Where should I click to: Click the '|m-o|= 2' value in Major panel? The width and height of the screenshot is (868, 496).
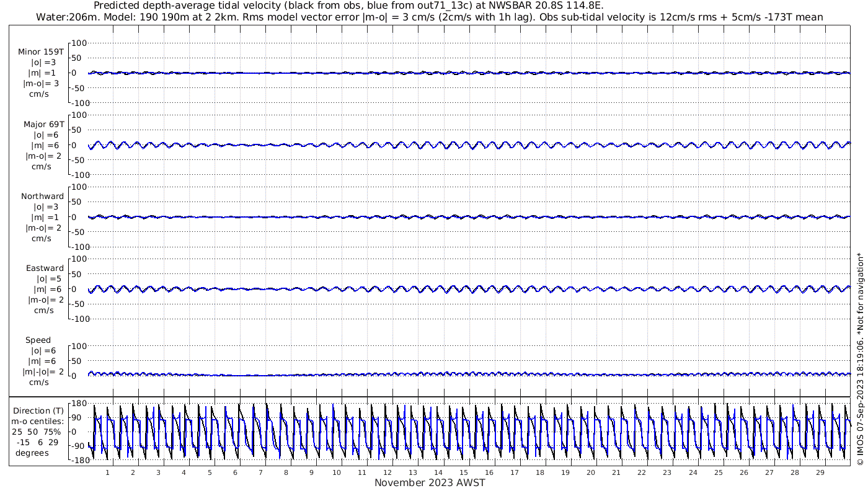click(x=43, y=156)
